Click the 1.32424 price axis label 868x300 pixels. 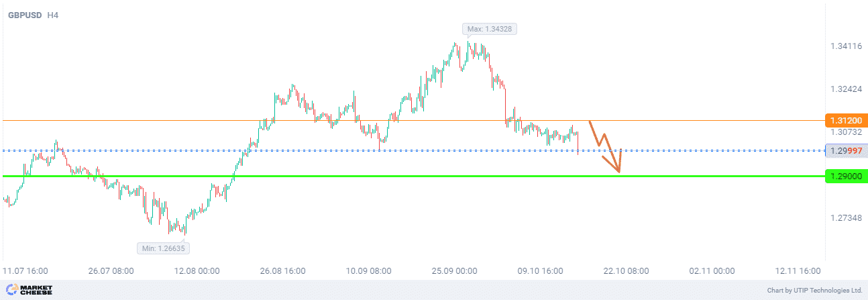click(845, 89)
